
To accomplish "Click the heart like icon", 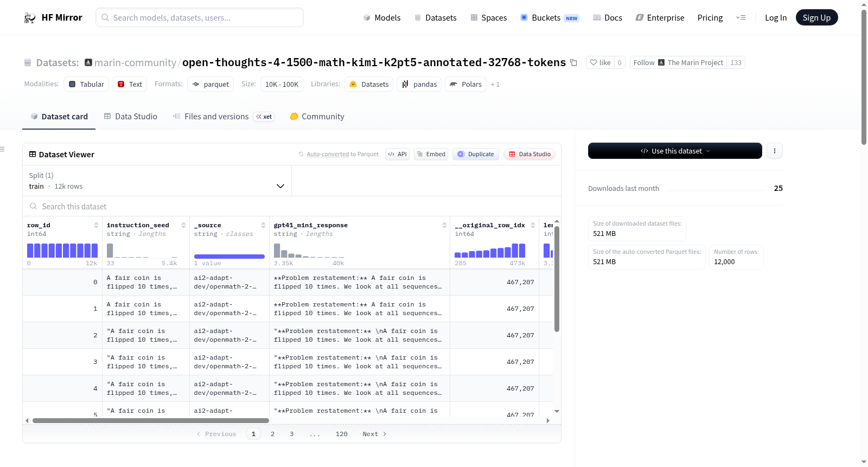I will click(x=593, y=63).
